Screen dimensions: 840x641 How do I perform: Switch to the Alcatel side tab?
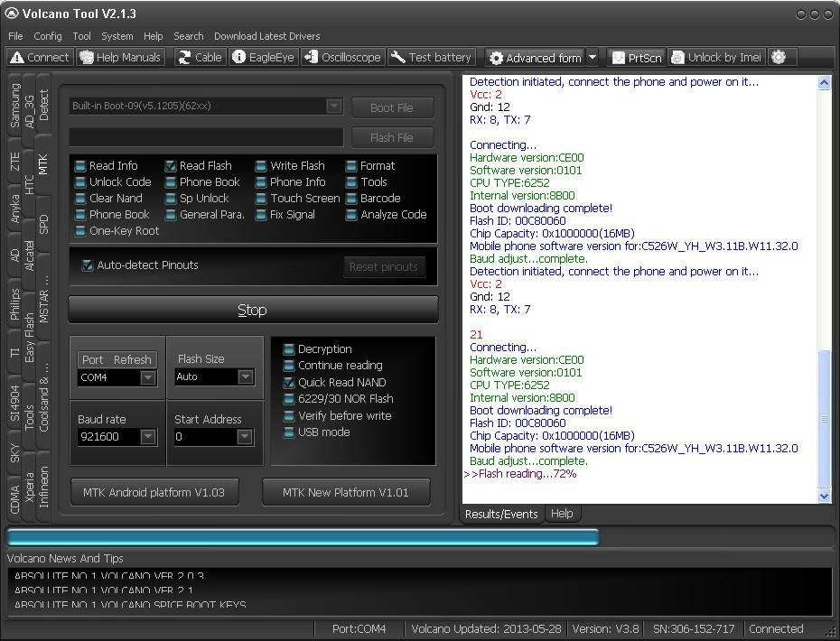29,256
